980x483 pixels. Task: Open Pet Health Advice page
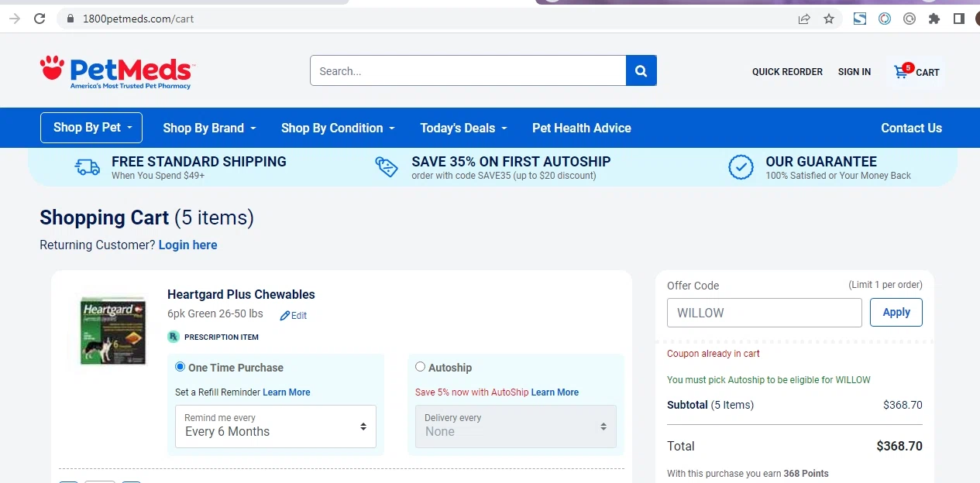coord(582,128)
